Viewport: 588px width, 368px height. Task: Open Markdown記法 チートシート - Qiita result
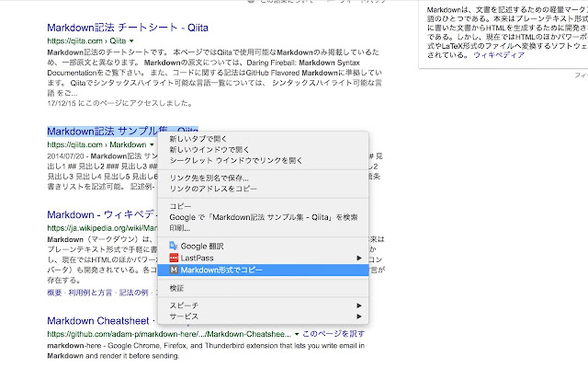coord(128,28)
